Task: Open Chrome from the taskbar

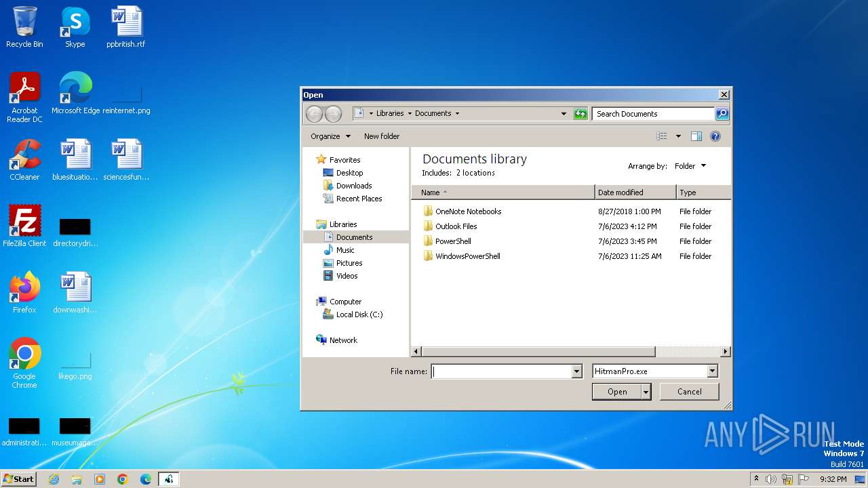Action: pyautogui.click(x=123, y=479)
